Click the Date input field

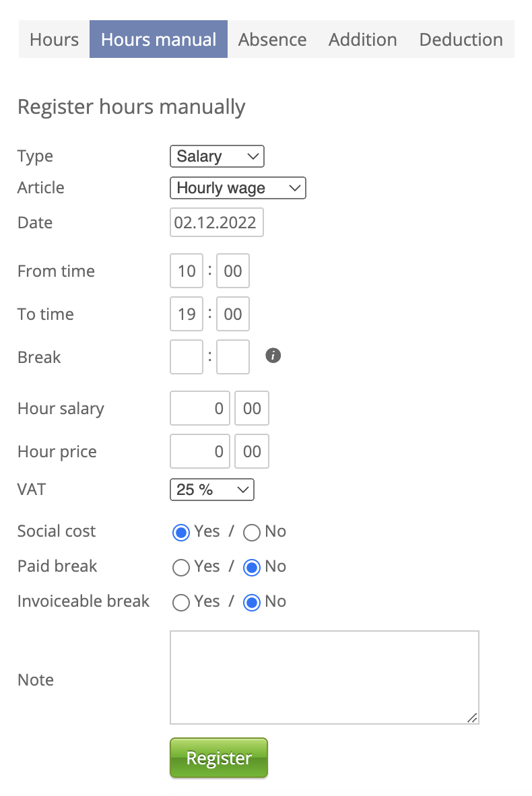coord(216,223)
